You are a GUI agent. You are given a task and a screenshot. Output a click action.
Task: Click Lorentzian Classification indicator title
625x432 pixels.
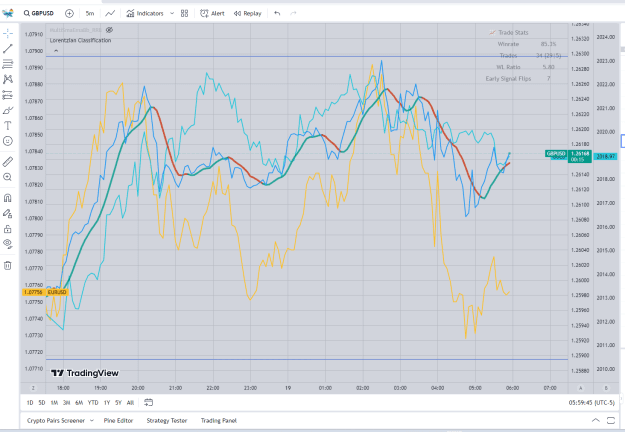click(80, 40)
